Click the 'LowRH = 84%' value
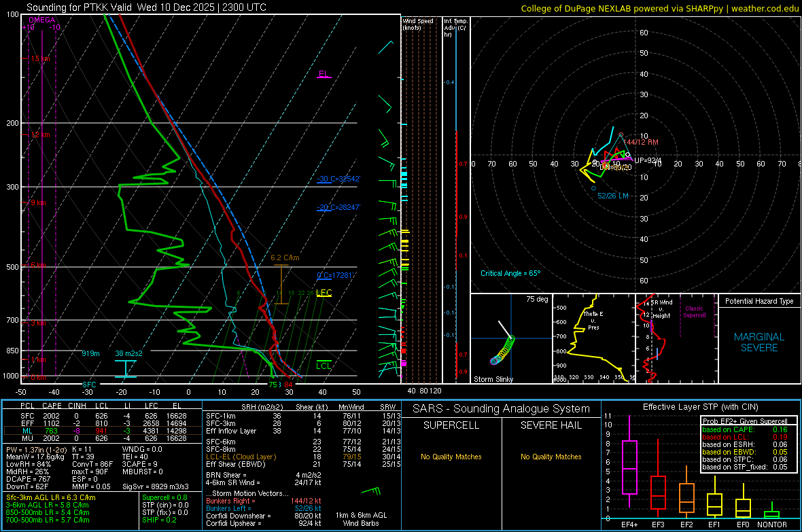802x532 pixels. coord(28,465)
